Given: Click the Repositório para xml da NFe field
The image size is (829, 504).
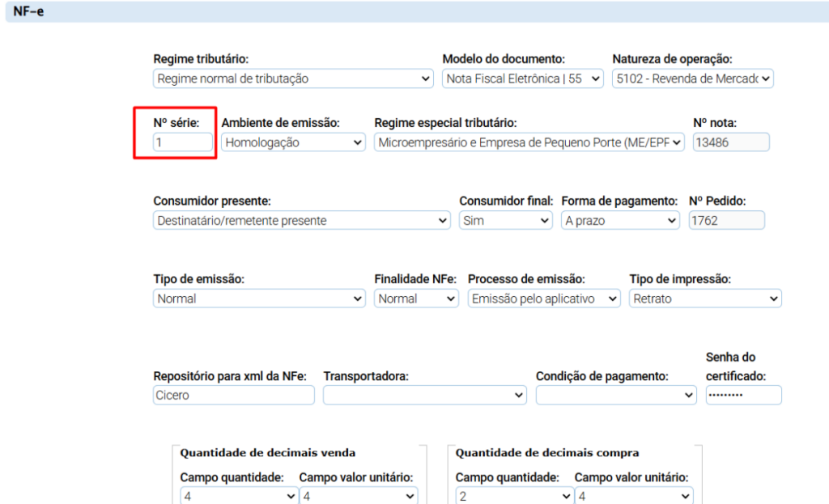Looking at the screenshot, I should [234, 395].
